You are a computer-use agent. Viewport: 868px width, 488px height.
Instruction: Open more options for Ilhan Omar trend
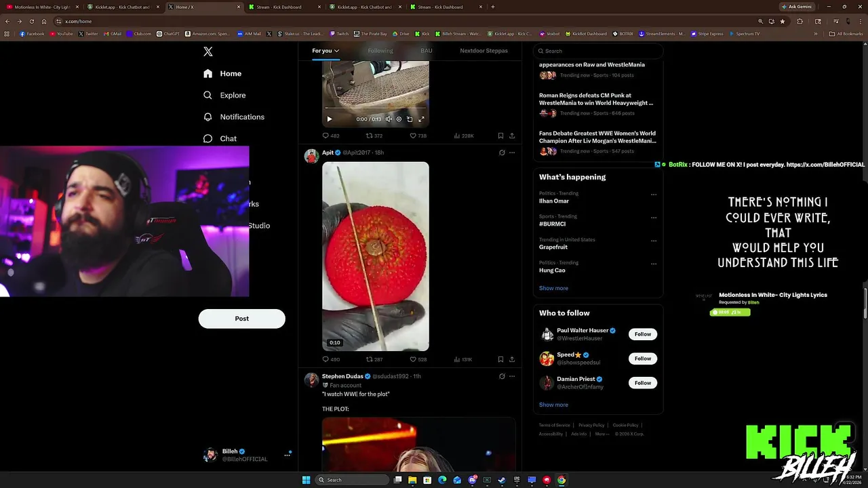coord(654,195)
